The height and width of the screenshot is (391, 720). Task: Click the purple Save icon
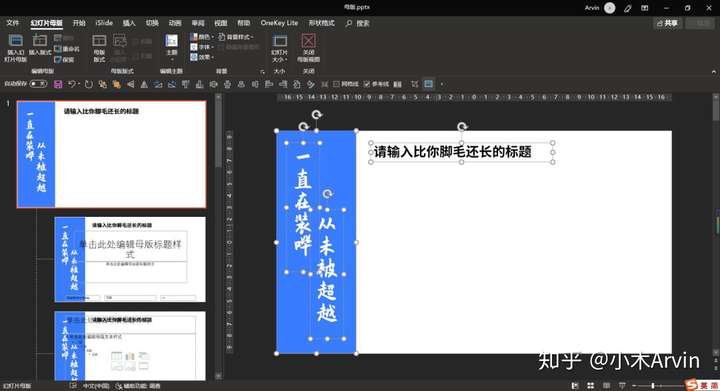coord(58,84)
